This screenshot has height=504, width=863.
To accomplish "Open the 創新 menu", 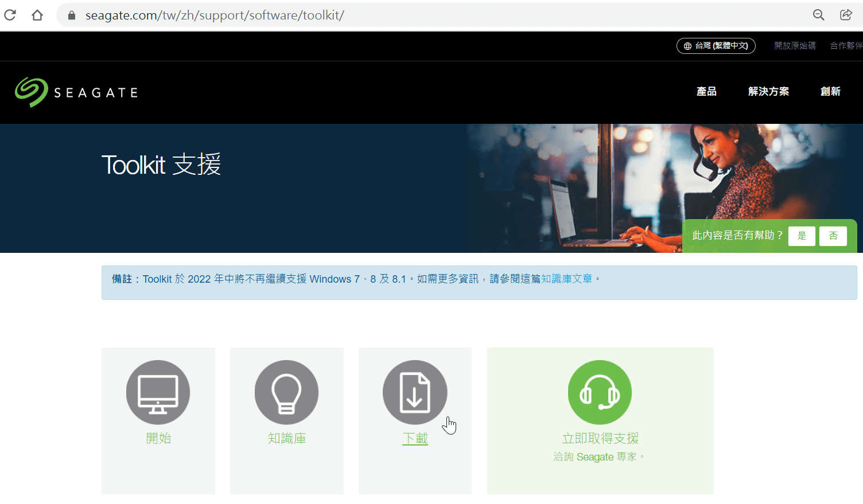I will [830, 92].
